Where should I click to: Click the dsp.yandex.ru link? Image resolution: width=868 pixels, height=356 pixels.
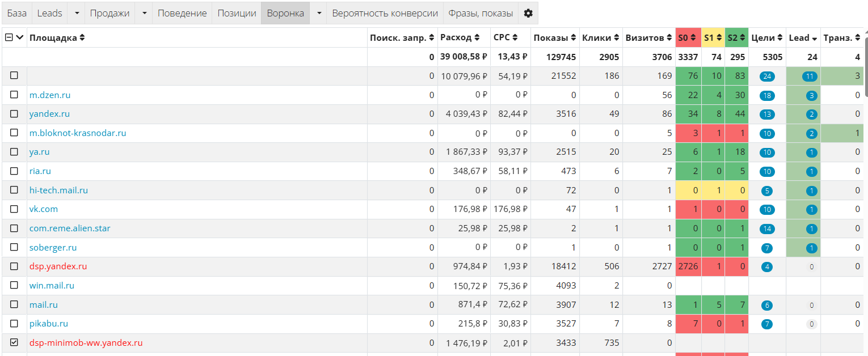(58, 266)
